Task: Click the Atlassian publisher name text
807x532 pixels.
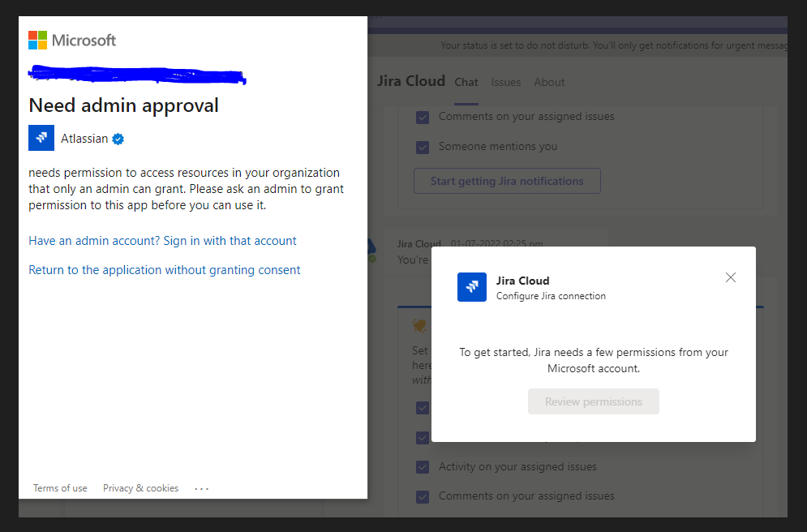Action: [x=84, y=139]
